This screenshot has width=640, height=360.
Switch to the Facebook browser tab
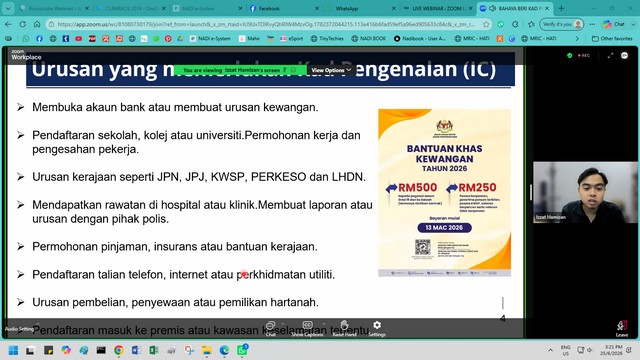(284, 8)
